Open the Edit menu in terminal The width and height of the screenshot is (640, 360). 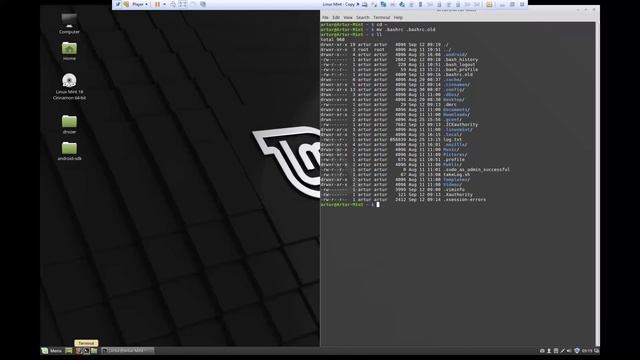click(336, 18)
